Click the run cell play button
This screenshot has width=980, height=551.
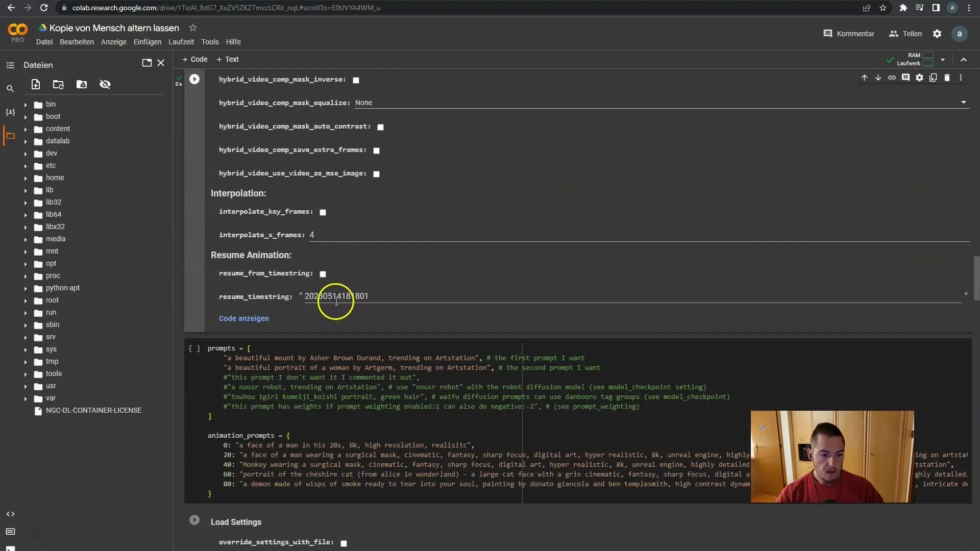tap(194, 79)
